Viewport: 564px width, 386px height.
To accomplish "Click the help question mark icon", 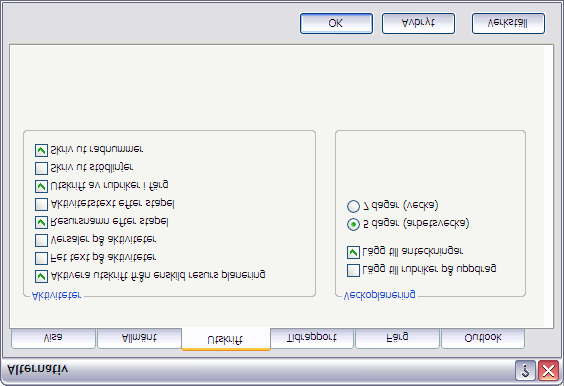I will click(526, 371).
